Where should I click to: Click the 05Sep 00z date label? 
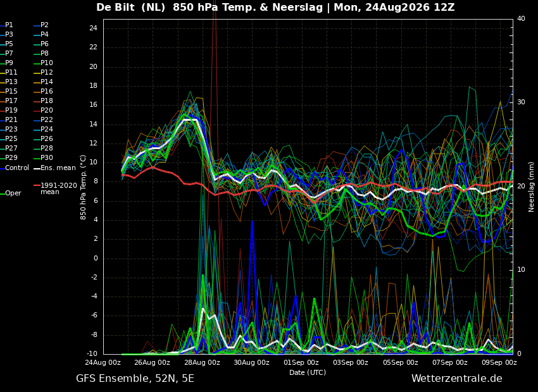pyautogui.click(x=400, y=362)
